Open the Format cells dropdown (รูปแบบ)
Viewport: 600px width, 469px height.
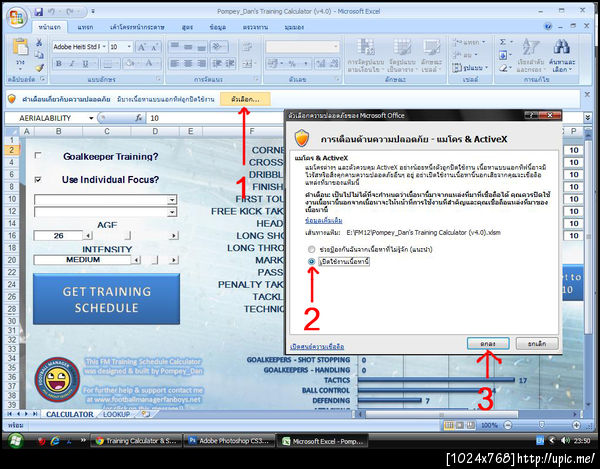pos(470,68)
